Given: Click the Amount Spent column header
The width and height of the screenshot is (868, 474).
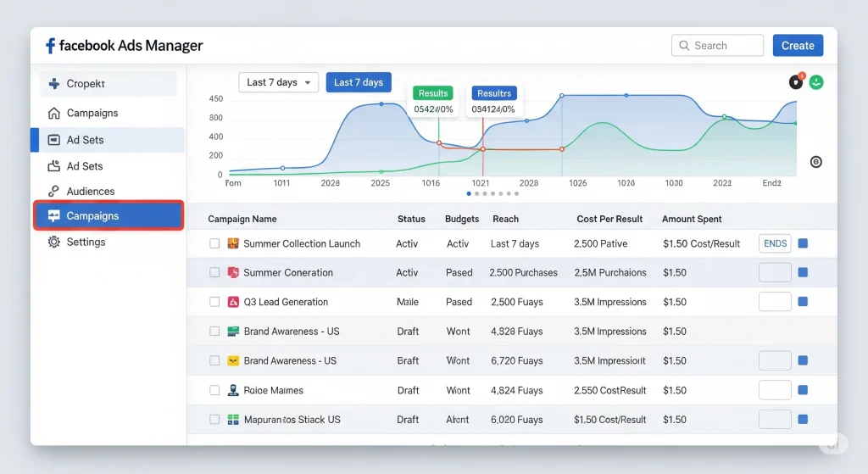Looking at the screenshot, I should (x=692, y=219).
